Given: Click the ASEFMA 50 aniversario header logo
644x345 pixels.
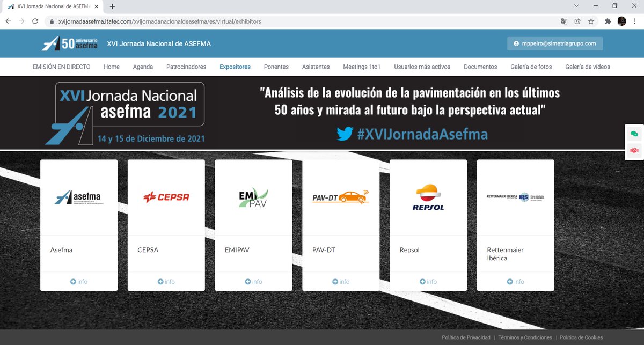Looking at the screenshot, I should click(x=70, y=43).
